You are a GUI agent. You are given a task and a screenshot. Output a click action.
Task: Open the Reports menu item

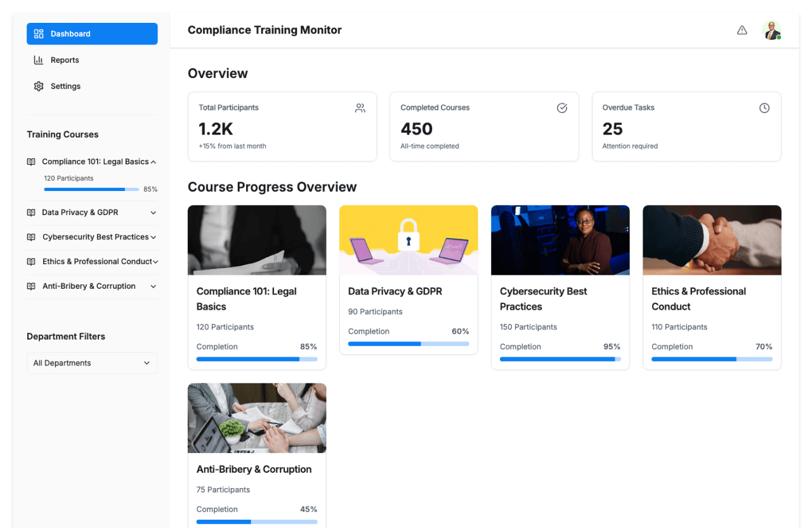point(65,60)
